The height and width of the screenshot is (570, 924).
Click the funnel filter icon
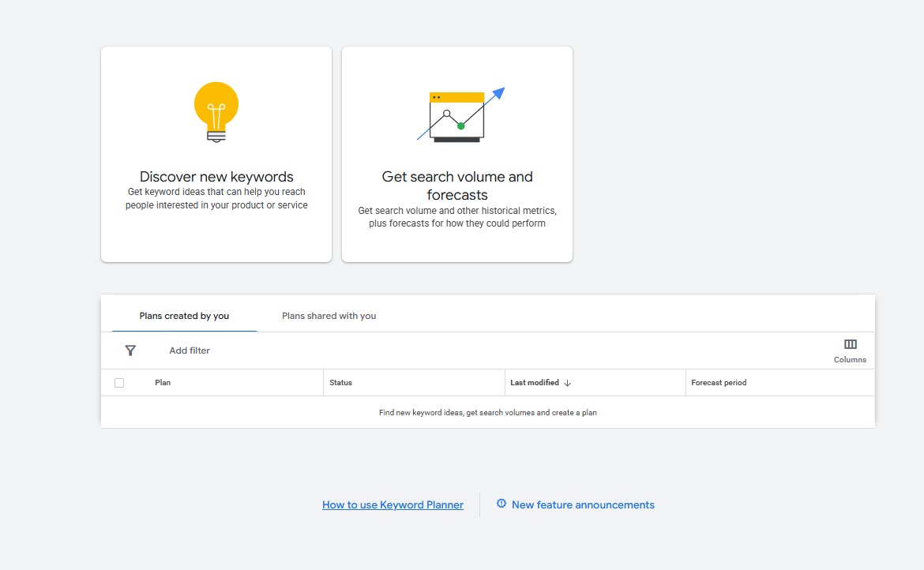coord(131,351)
